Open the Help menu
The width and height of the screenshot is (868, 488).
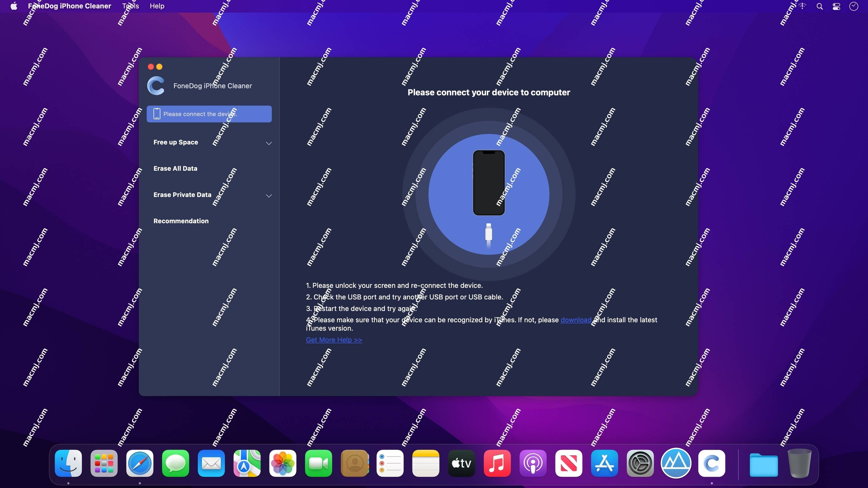(157, 6)
